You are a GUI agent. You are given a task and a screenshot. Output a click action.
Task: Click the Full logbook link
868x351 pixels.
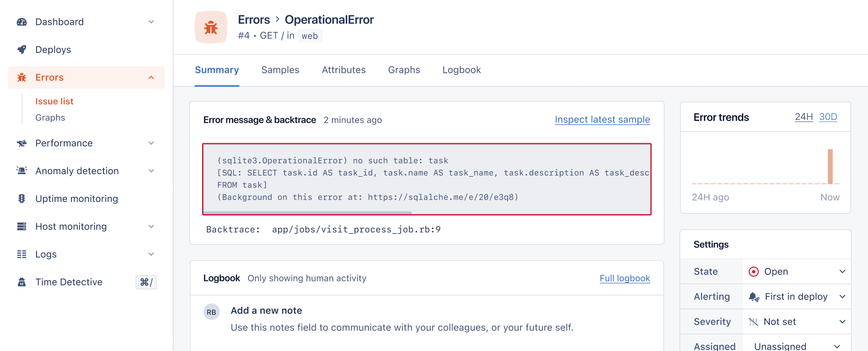[x=625, y=278]
